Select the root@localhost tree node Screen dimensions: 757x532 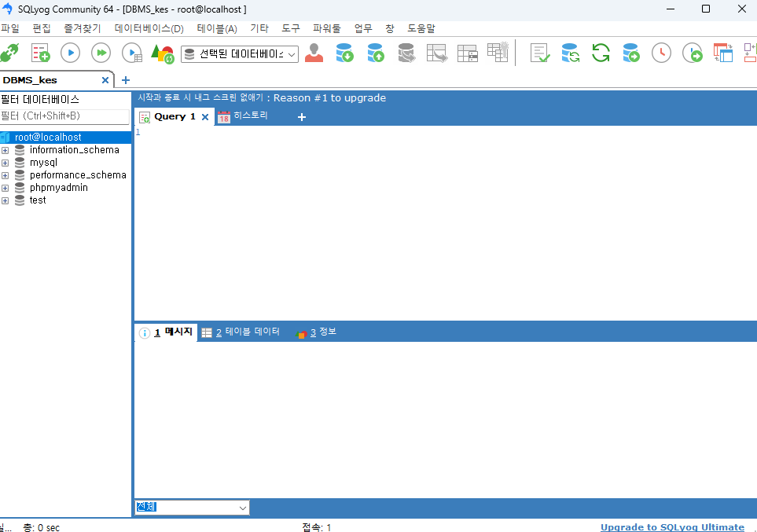[48, 137]
